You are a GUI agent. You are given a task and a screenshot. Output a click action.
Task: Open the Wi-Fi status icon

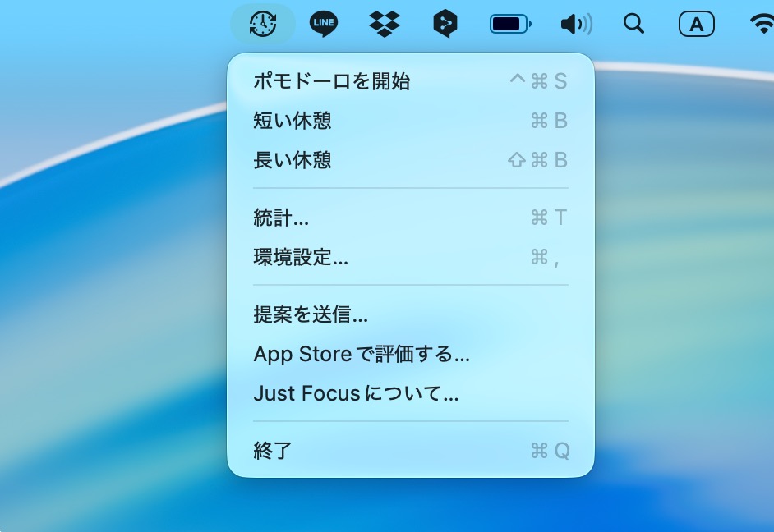point(762,24)
